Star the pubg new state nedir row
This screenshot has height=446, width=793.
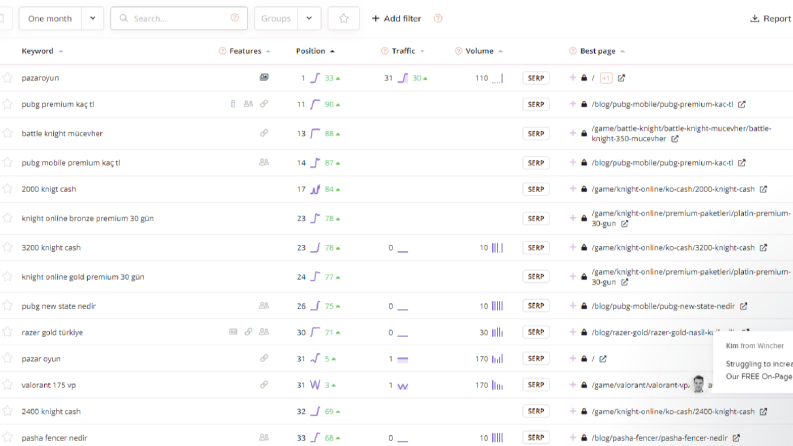tap(7, 305)
